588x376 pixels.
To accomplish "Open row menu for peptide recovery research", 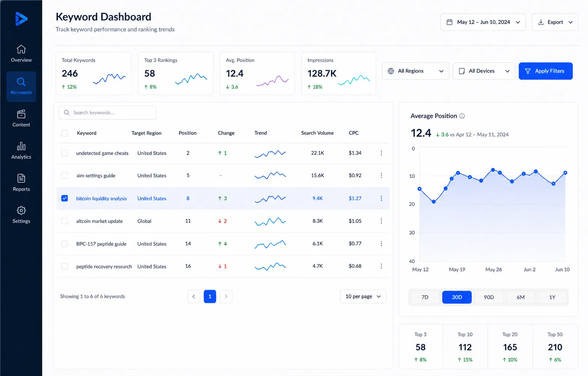I will pyautogui.click(x=381, y=266).
